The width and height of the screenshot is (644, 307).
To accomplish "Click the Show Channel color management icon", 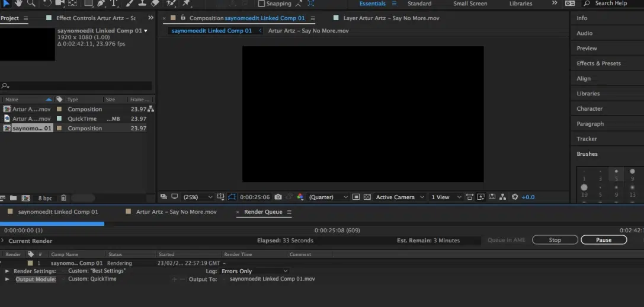I will tap(300, 197).
